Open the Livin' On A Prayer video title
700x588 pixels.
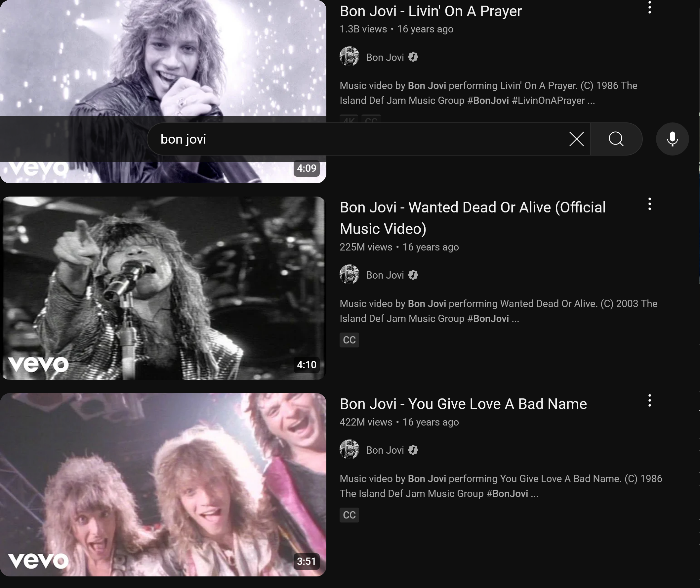coord(430,11)
